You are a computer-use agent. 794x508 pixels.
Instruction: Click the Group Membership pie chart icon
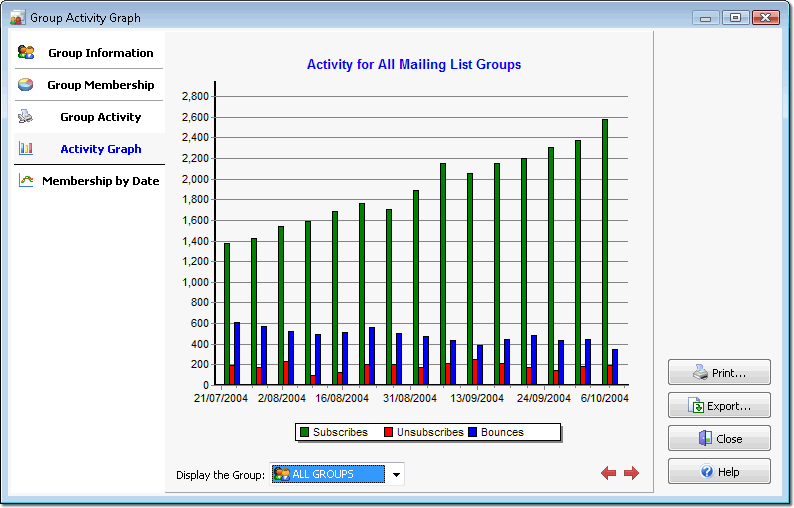click(25, 84)
